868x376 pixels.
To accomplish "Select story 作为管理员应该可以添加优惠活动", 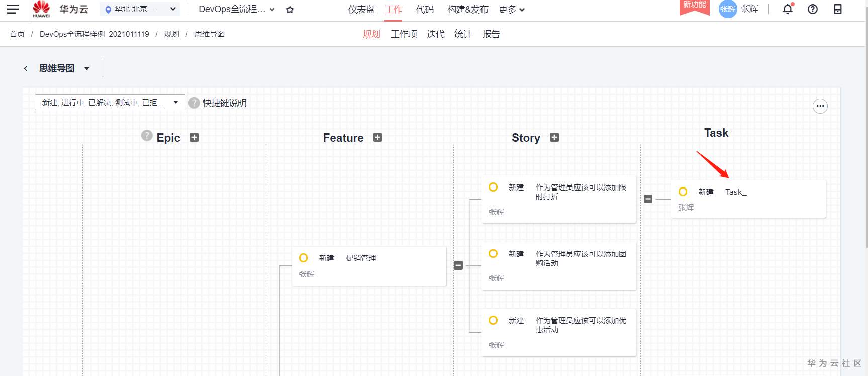I will pyautogui.click(x=559, y=333).
